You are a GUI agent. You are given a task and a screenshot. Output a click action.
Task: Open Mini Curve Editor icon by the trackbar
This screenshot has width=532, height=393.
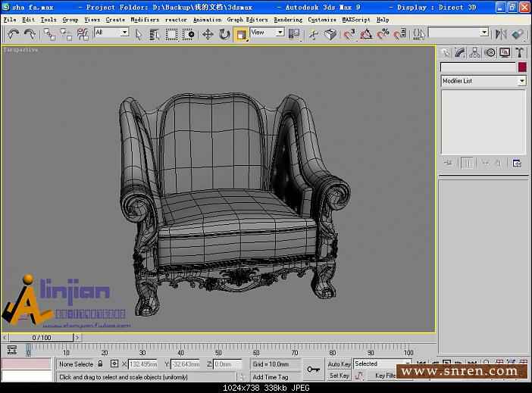click(x=12, y=350)
